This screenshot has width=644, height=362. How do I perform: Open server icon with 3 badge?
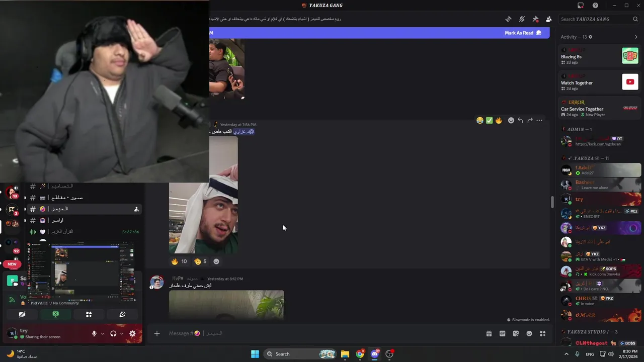[12, 210]
